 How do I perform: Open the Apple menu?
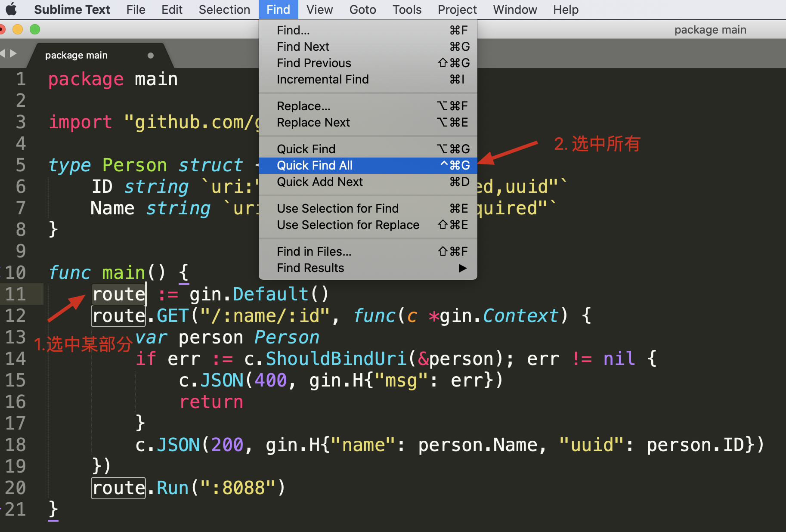11,9
